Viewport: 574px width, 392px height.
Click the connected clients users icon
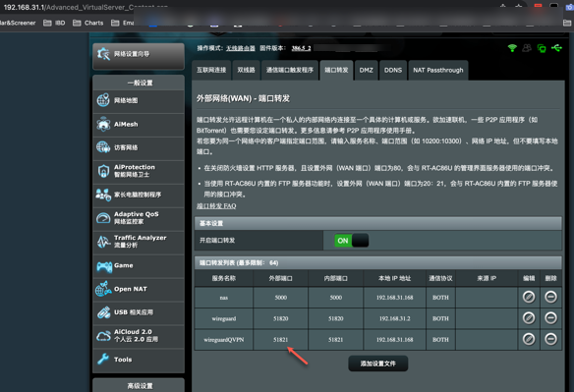(x=527, y=48)
